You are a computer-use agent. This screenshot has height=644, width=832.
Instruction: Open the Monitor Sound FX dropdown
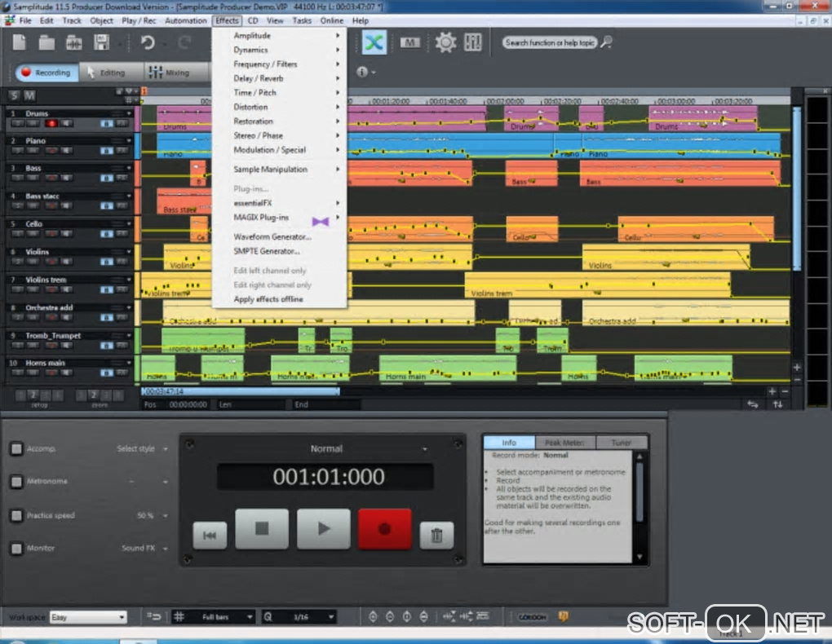click(144, 548)
